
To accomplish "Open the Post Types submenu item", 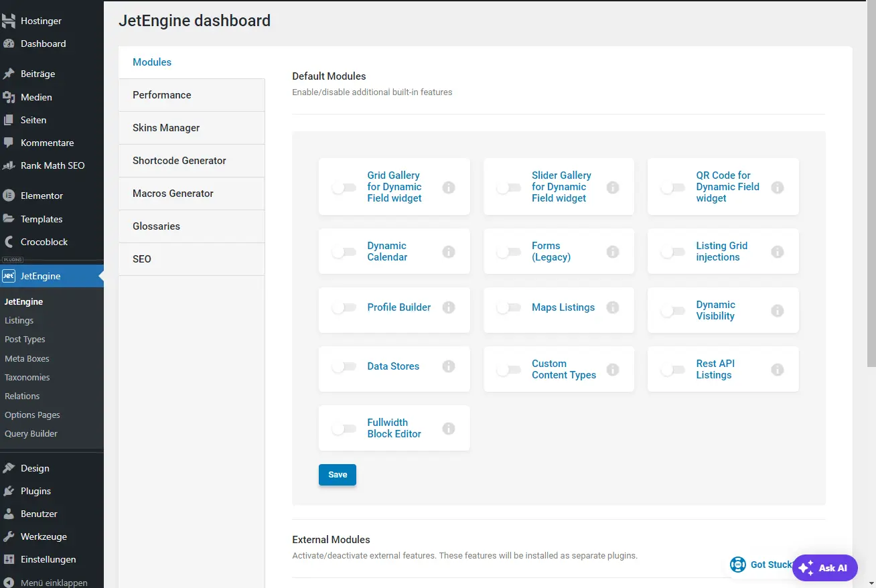I will [25, 340].
